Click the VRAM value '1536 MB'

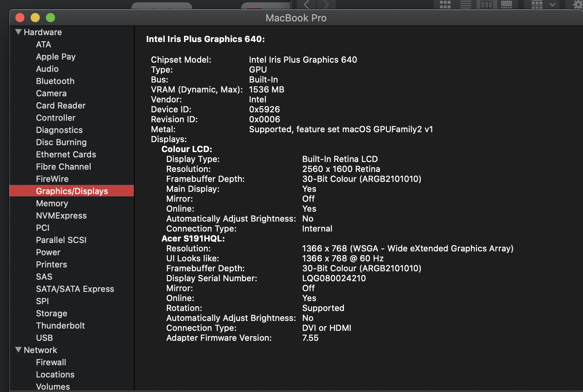click(x=267, y=89)
